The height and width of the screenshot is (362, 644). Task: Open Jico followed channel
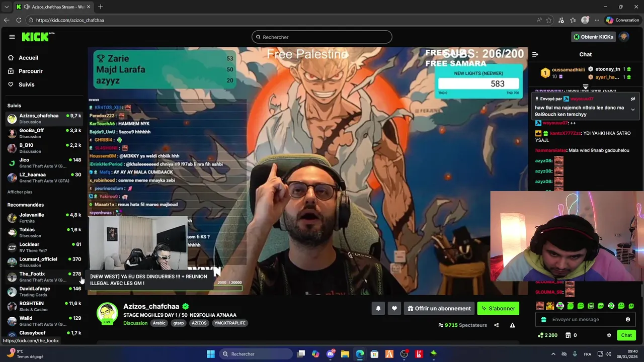pos(44,162)
